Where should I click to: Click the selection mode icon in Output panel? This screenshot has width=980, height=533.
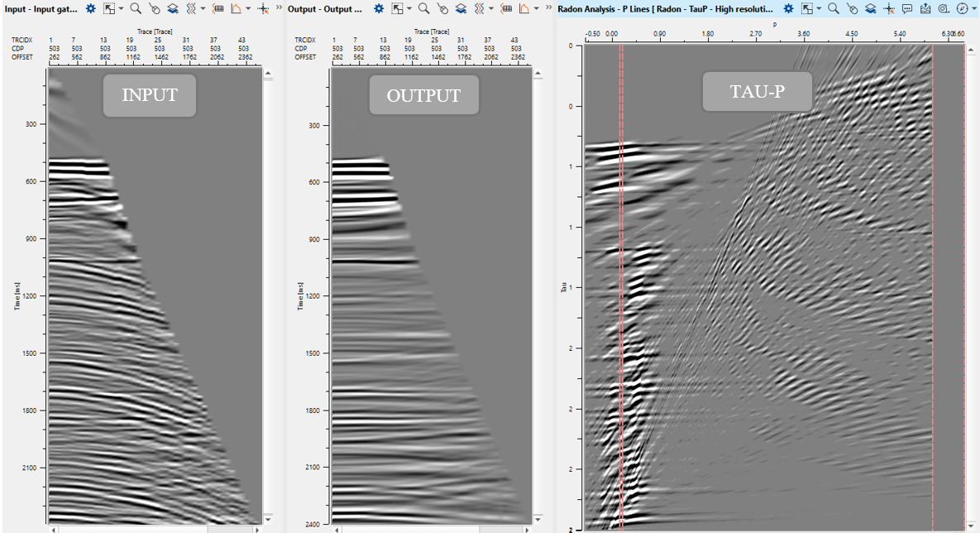(x=397, y=8)
